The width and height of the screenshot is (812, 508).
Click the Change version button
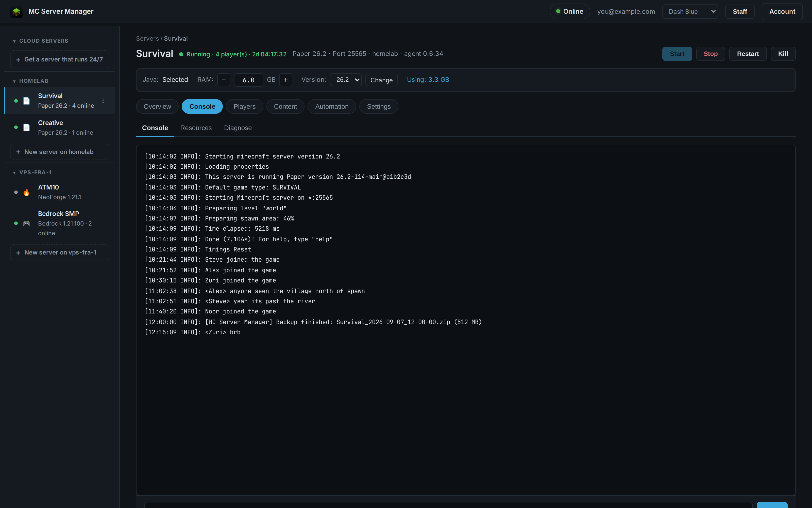(x=381, y=80)
